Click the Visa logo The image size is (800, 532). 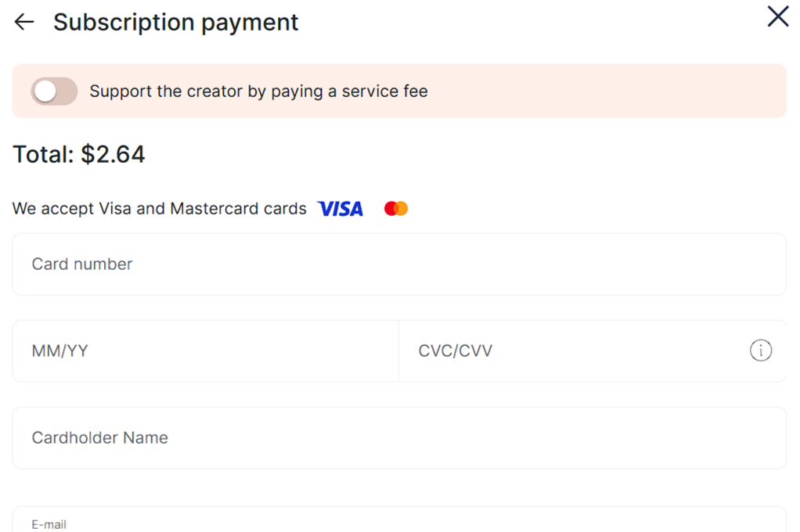point(340,209)
